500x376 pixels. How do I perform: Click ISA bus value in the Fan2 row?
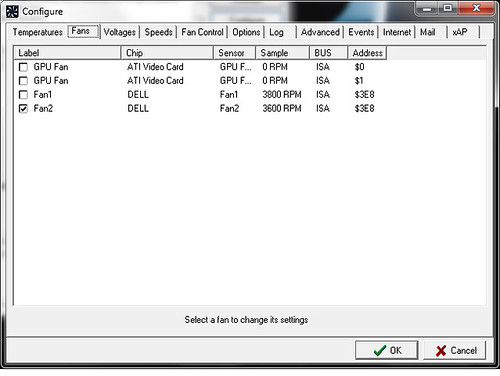coord(323,109)
